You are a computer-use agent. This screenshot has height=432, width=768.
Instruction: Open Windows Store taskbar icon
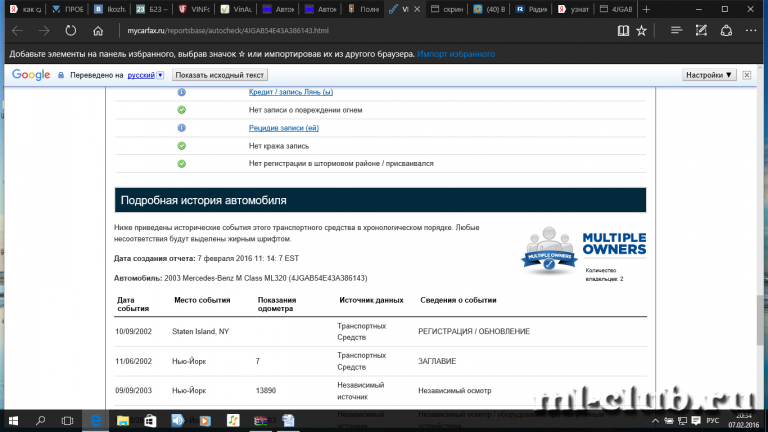coord(150,421)
